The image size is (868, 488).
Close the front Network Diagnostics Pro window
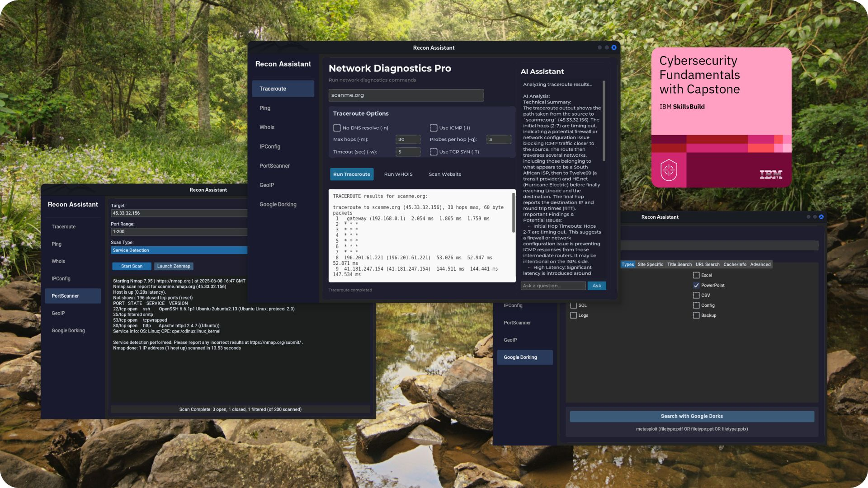[x=614, y=47]
